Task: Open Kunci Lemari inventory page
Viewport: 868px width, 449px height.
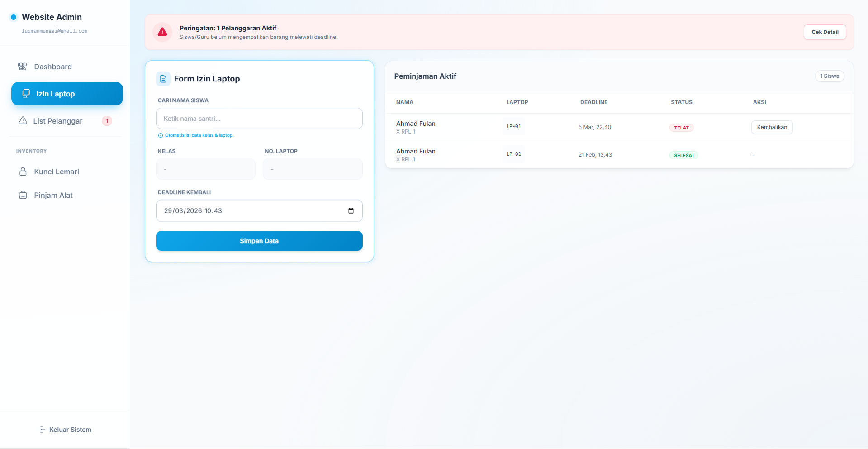Action: [57, 172]
